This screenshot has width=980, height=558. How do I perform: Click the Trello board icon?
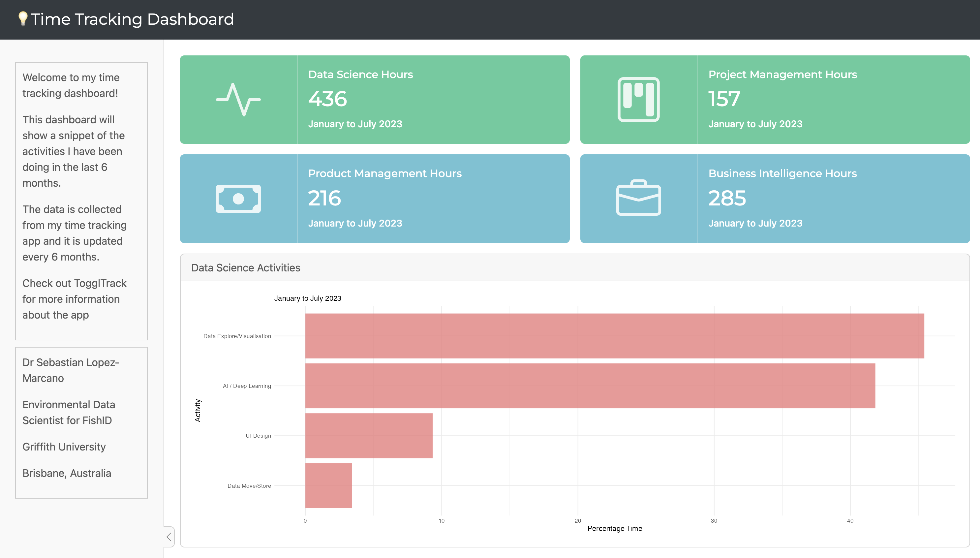(x=638, y=100)
